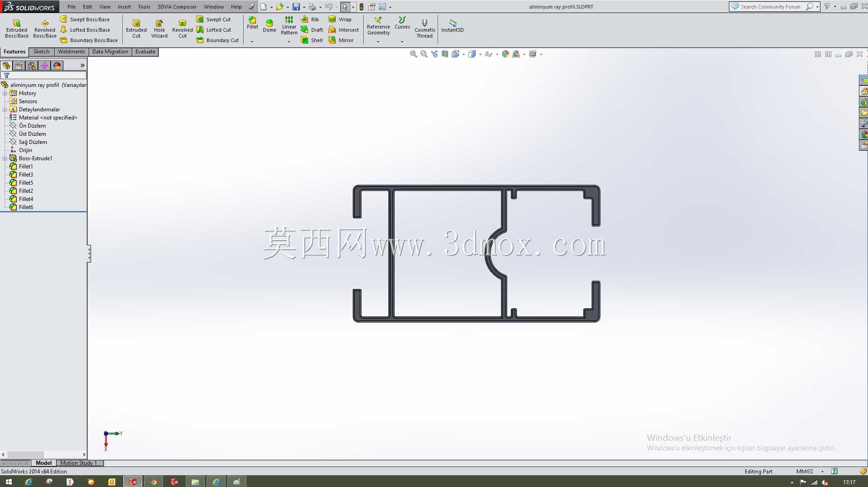The image size is (868, 487).
Task: Choose the Swept Boss/Base tool
Action: 85,19
